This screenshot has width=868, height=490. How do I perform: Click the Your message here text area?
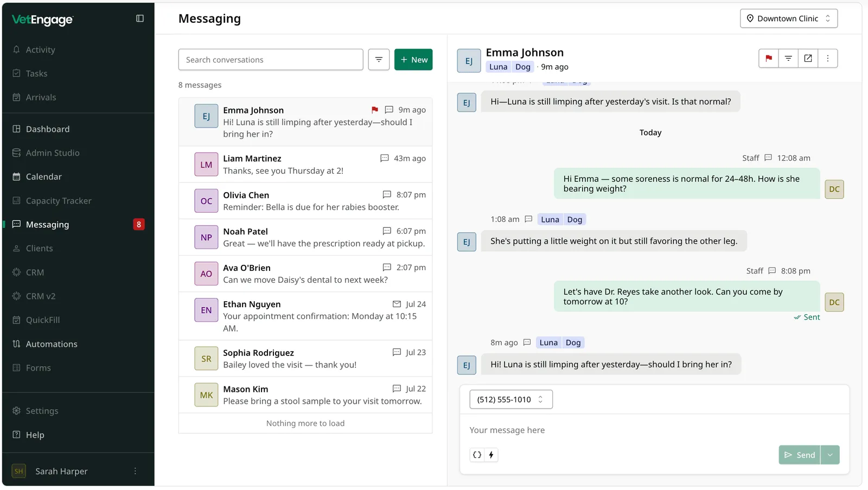point(654,430)
